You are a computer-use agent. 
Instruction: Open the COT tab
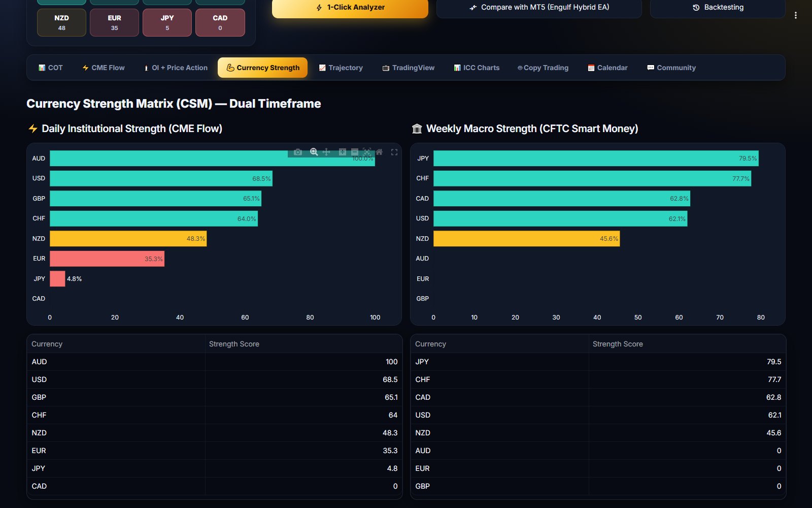[51, 68]
